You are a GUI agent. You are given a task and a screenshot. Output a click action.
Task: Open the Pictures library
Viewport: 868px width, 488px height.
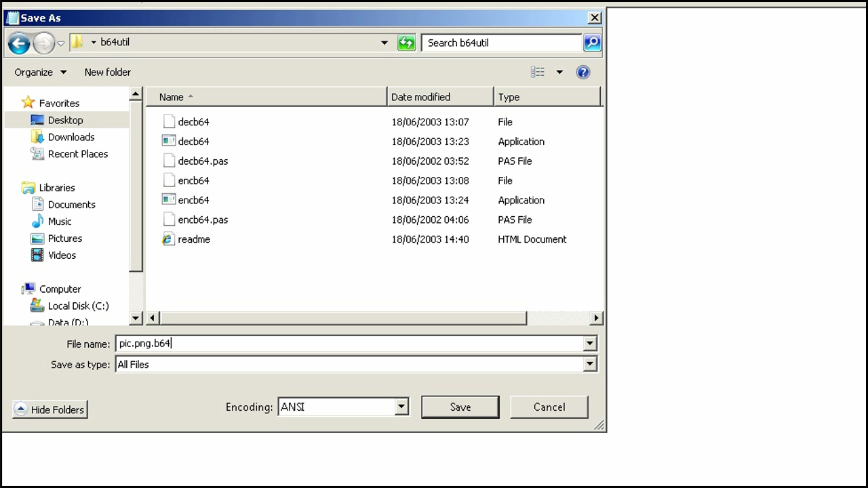(65, 239)
